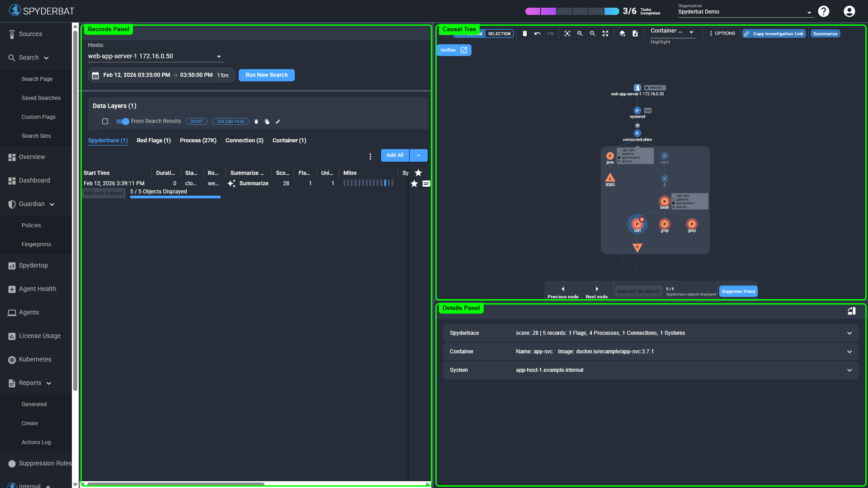Screen dimensions: 868x488
Task: Switch tree mode to SELECTION
Action: click(x=499, y=34)
